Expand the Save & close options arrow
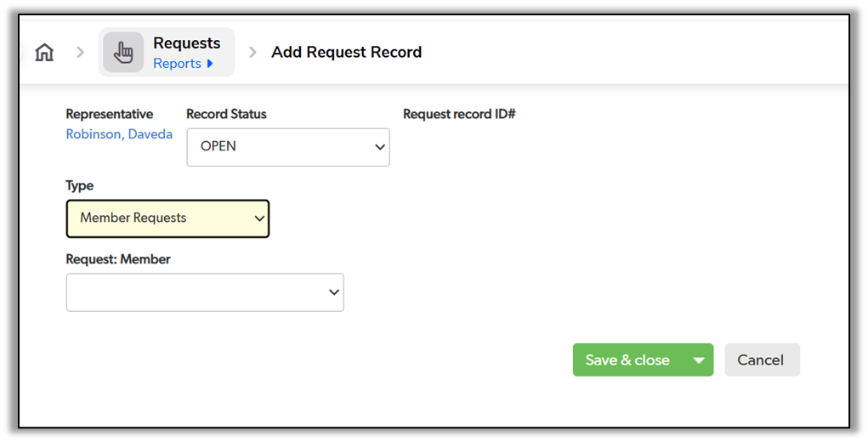868x442 pixels. 699,360
